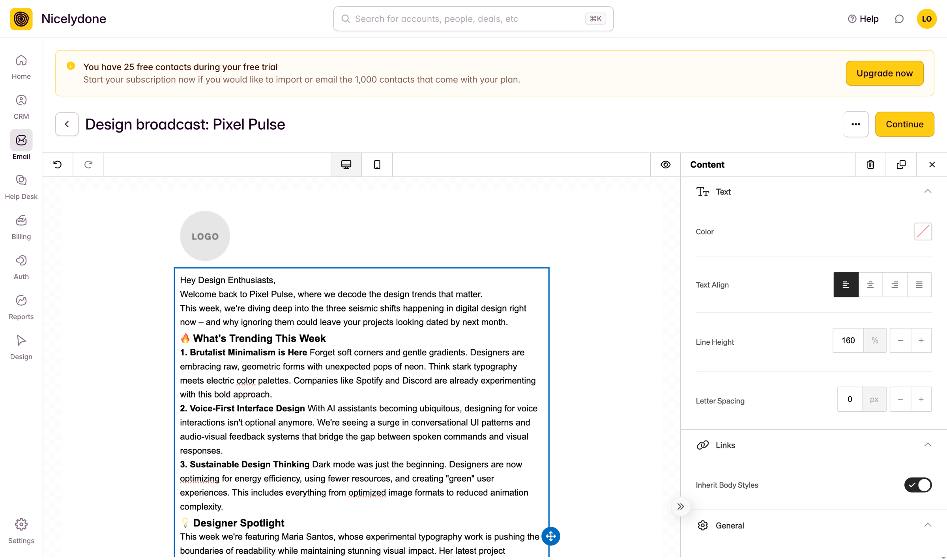Open the text Color swatch picker
The width and height of the screenshot is (947, 560).
pyautogui.click(x=923, y=231)
